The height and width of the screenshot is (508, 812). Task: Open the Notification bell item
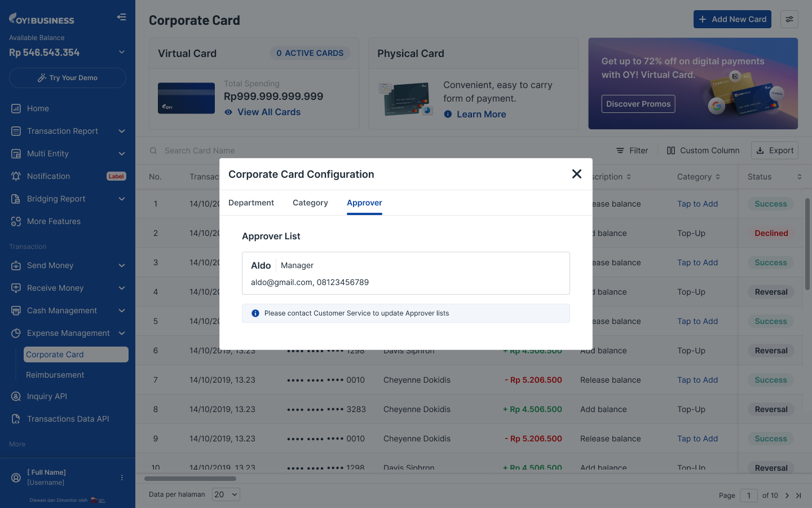click(x=16, y=176)
